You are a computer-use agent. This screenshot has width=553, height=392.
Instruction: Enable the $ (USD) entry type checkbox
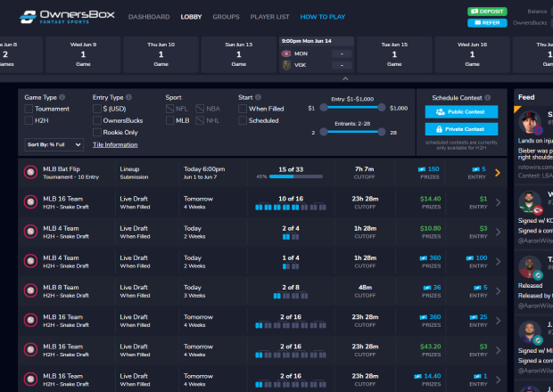click(97, 109)
